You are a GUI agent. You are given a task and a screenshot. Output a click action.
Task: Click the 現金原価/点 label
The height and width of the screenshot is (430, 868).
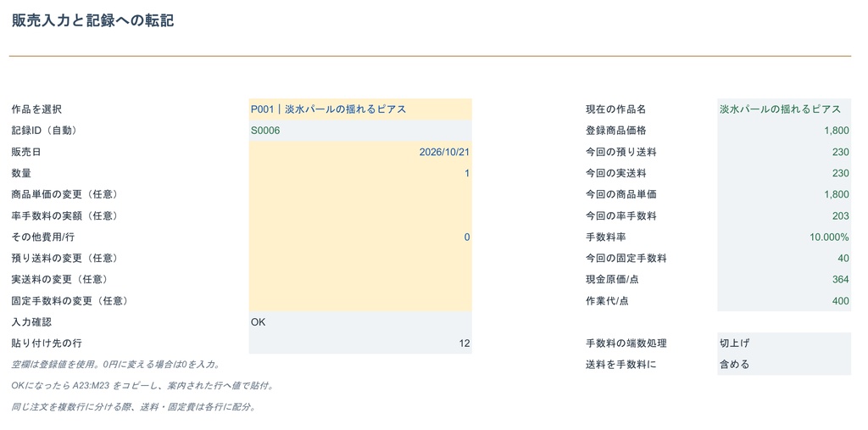[x=612, y=279]
